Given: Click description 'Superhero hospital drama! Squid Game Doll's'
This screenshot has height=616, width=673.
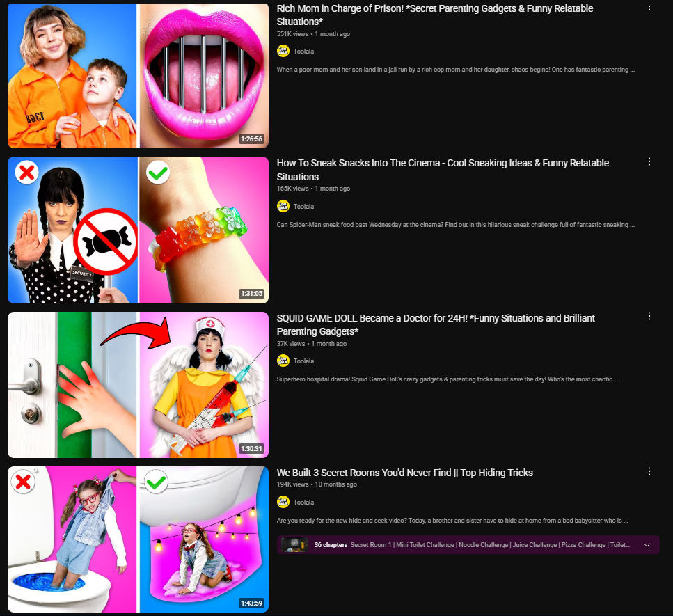Looking at the screenshot, I should (448, 379).
